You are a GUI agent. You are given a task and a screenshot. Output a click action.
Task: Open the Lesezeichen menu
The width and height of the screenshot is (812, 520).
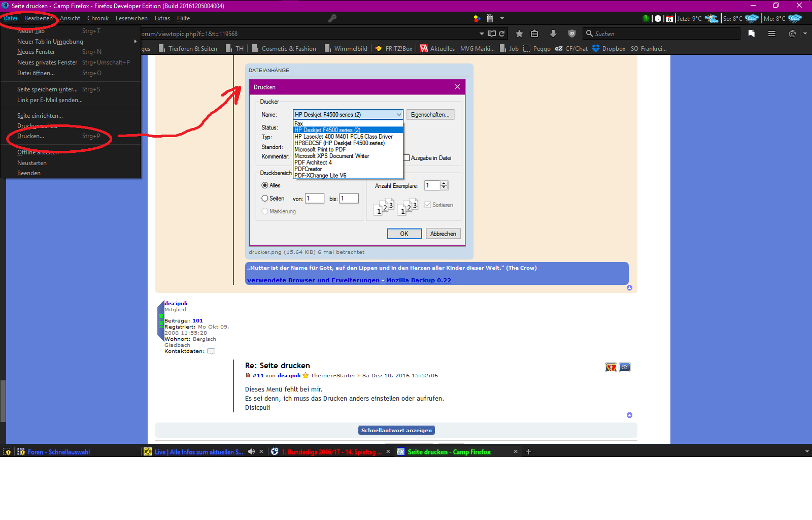131,18
